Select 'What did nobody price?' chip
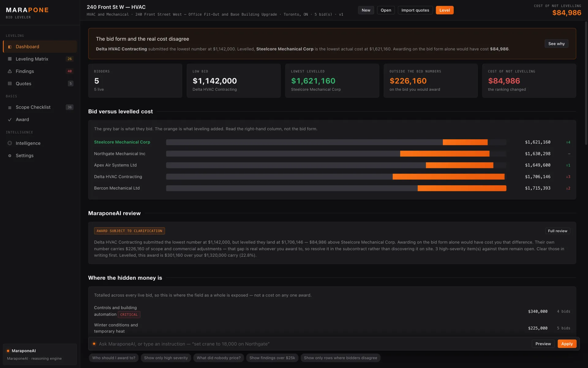 coord(219,358)
